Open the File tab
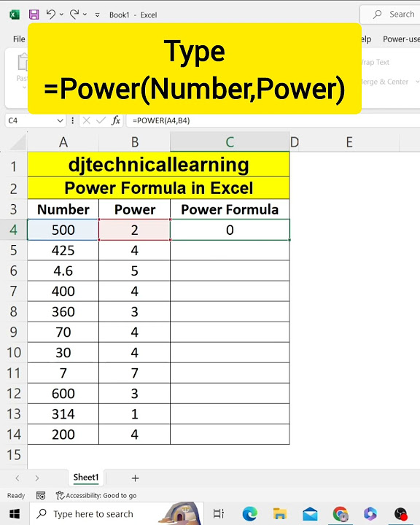The image size is (420, 525). click(x=19, y=39)
